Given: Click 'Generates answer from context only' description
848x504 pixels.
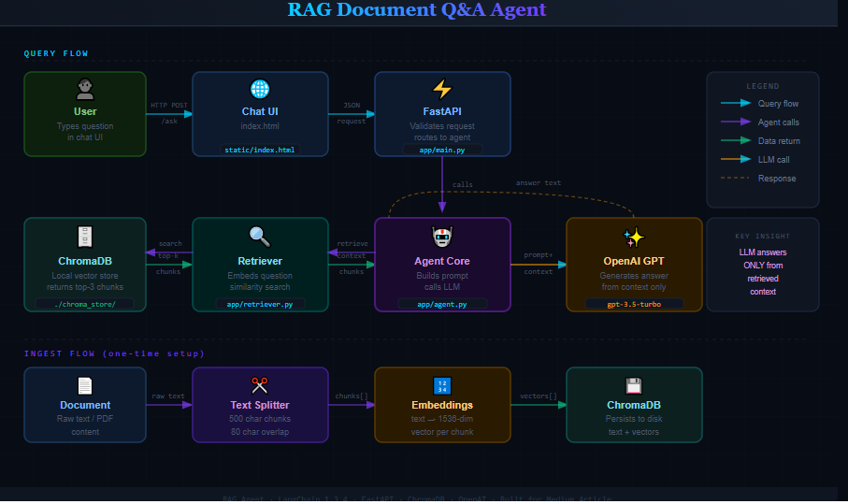Looking at the screenshot, I should [633, 281].
